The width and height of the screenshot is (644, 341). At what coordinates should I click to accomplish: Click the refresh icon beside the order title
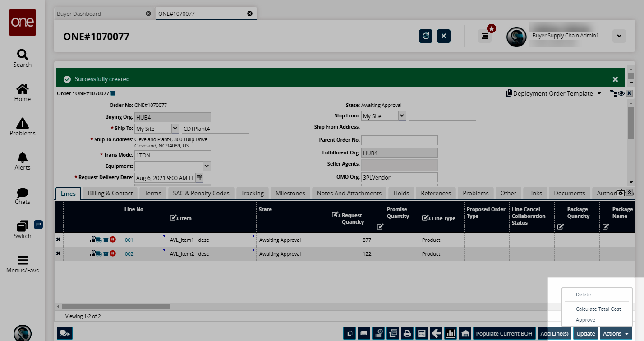[x=425, y=36]
